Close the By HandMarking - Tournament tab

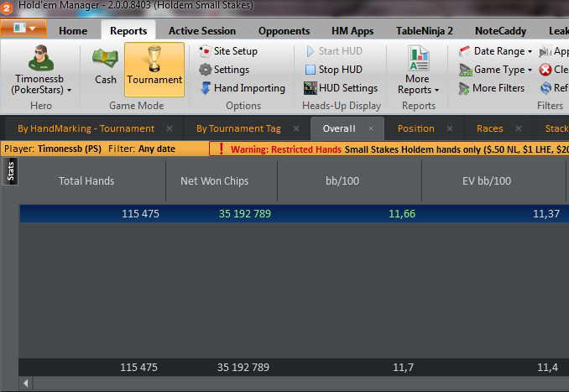pos(170,128)
